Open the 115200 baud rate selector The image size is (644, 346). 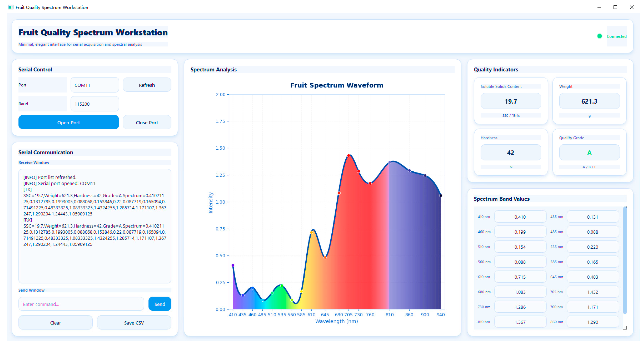[95, 104]
